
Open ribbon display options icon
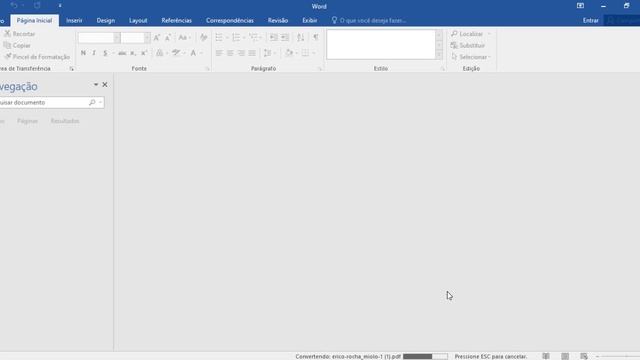pyautogui.click(x=580, y=6)
